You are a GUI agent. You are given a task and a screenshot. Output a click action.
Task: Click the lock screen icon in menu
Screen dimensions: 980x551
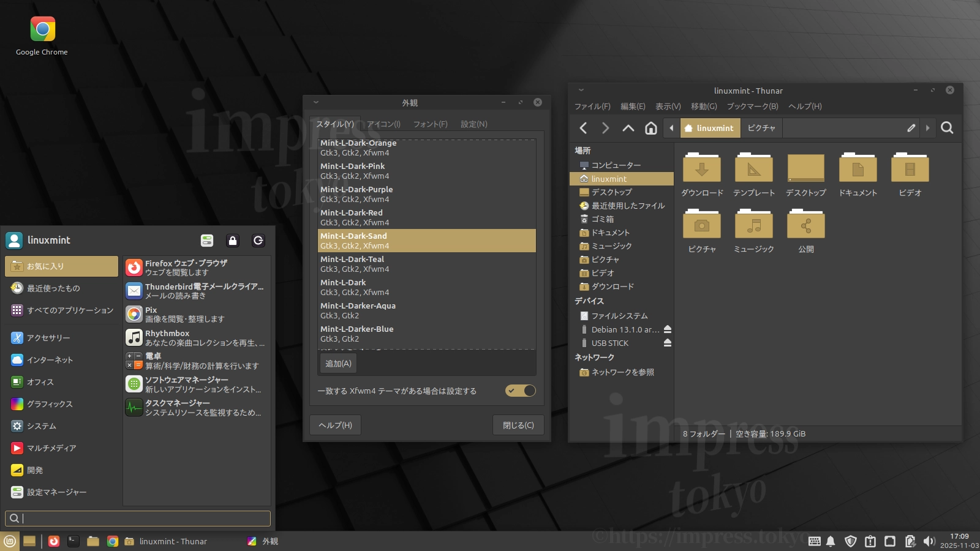(233, 241)
